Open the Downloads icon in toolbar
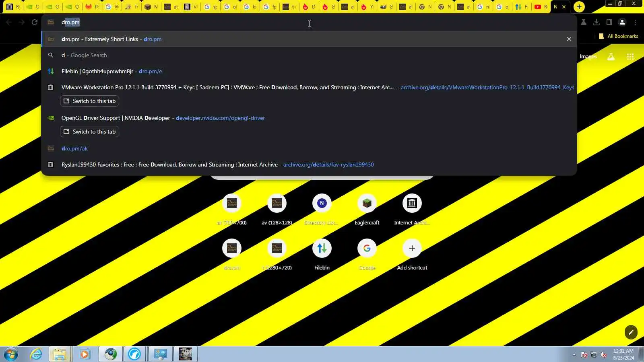Image resolution: width=644 pixels, height=362 pixels. click(x=597, y=22)
